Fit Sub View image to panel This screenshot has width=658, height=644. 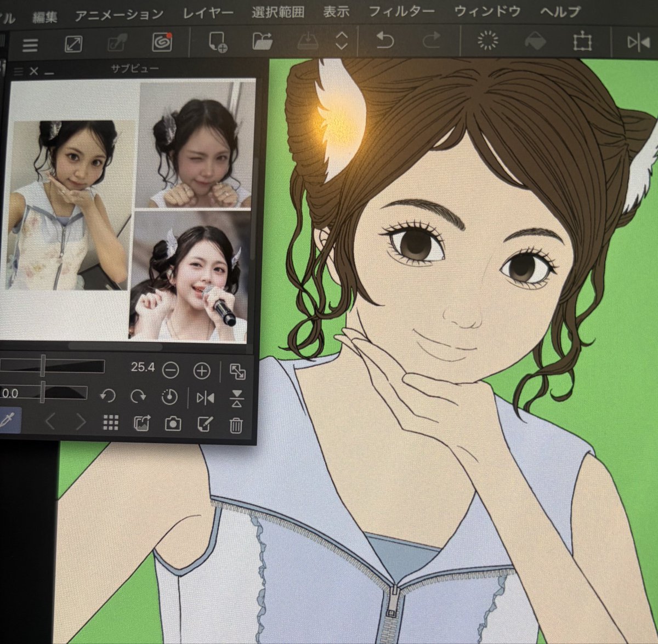(237, 372)
